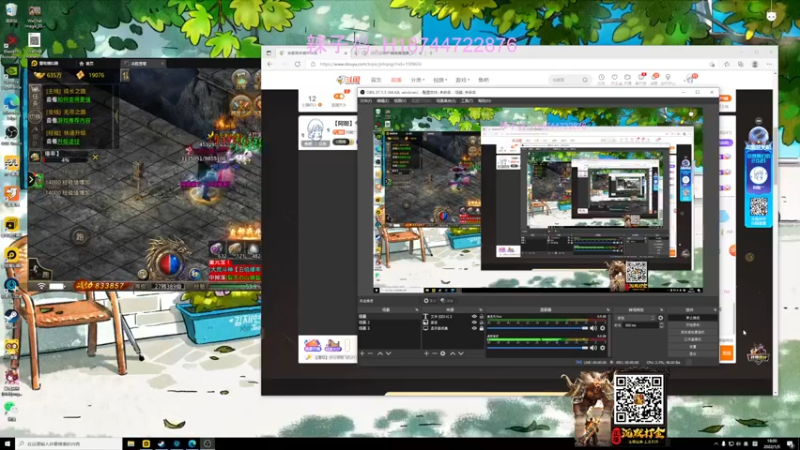The width and height of the screenshot is (800, 450).
Task: Open the 直播 tab on Douyu
Action: (x=396, y=80)
